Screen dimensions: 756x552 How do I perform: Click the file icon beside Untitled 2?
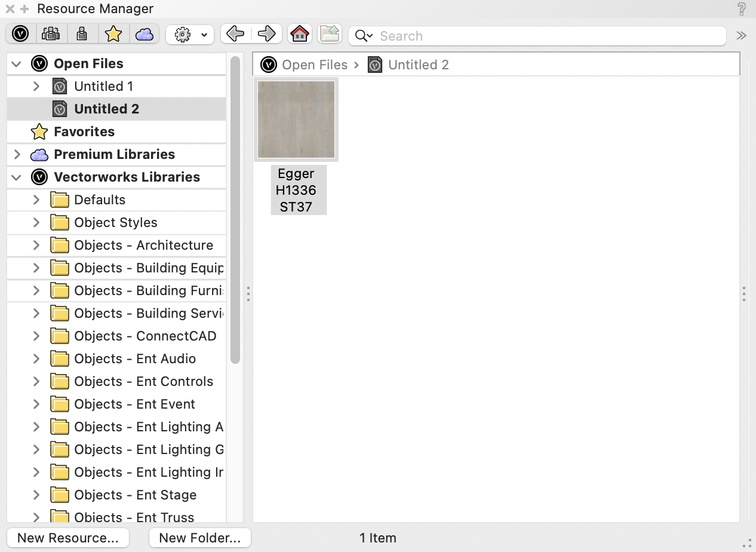click(60, 109)
